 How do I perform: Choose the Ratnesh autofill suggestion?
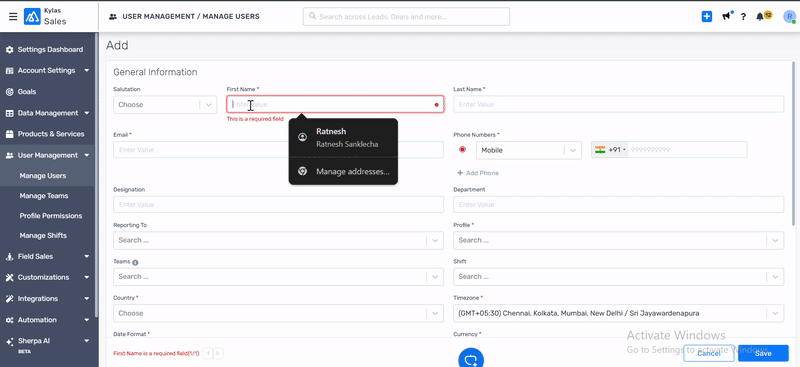pos(343,137)
